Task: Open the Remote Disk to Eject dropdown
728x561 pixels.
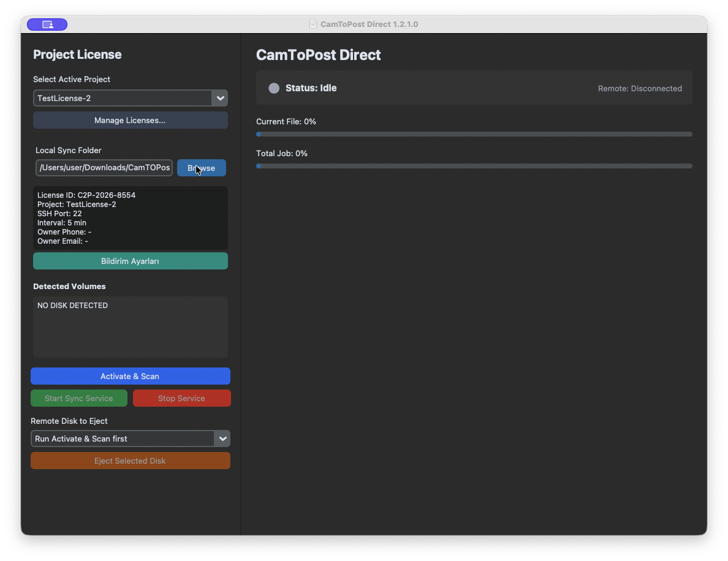Action: pyautogui.click(x=131, y=439)
